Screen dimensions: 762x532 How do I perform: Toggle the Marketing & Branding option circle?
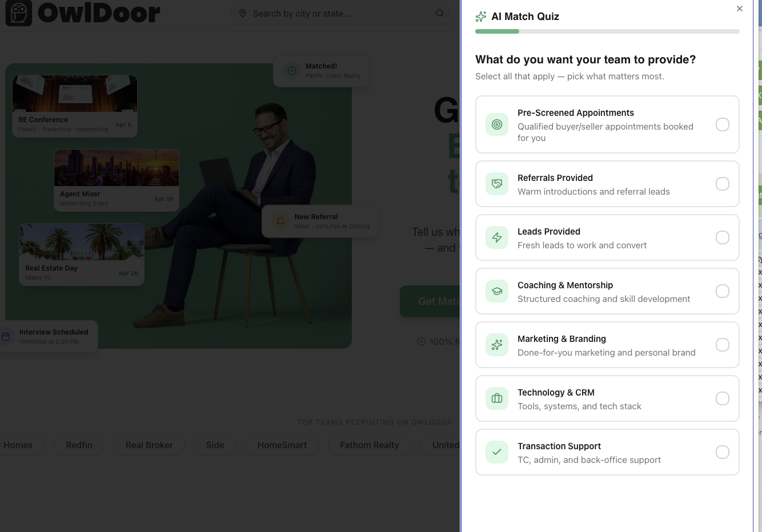[x=723, y=345]
